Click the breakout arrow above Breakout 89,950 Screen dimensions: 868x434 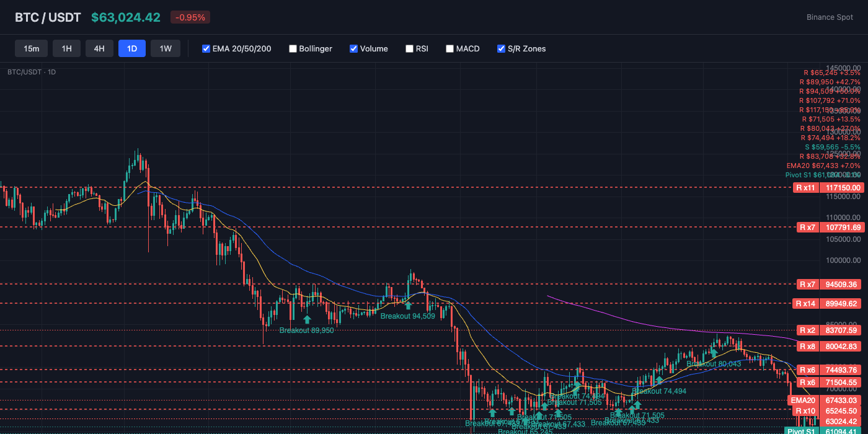click(x=306, y=320)
